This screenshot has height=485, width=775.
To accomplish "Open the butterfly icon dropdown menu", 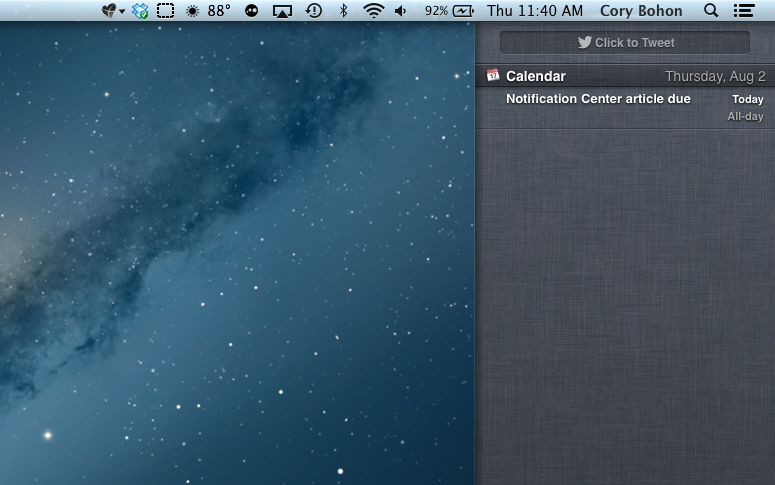I will 113,11.
